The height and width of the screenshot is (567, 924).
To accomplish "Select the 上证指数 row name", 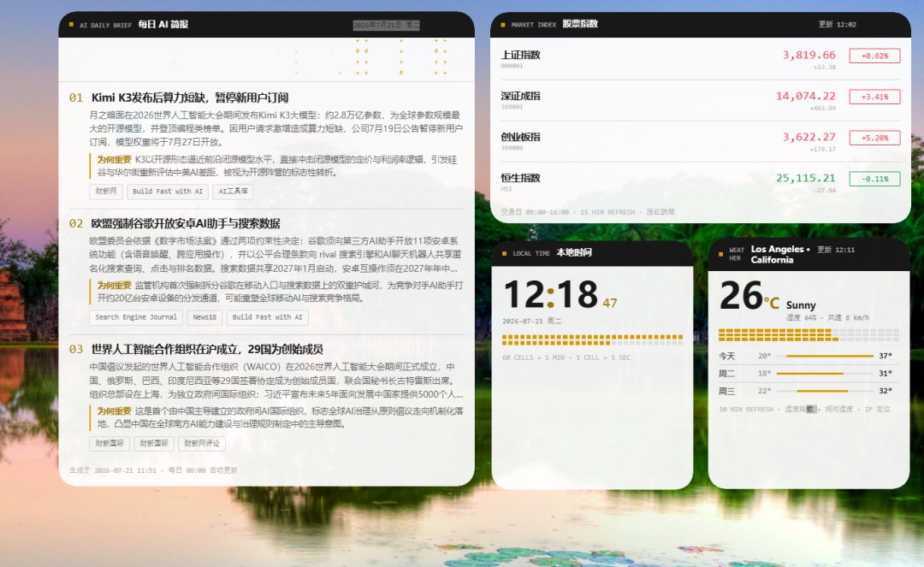I will click(520, 55).
